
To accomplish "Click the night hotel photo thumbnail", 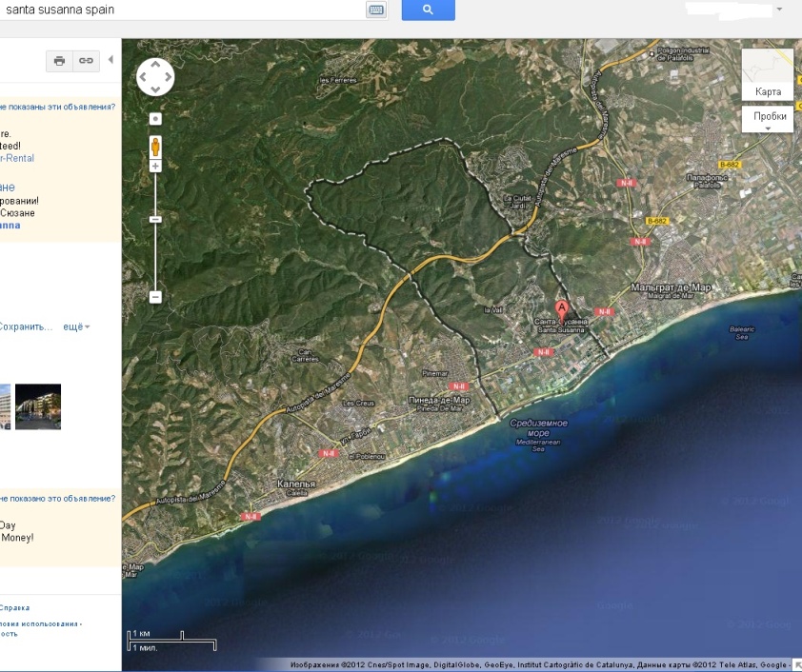I will (38, 406).
